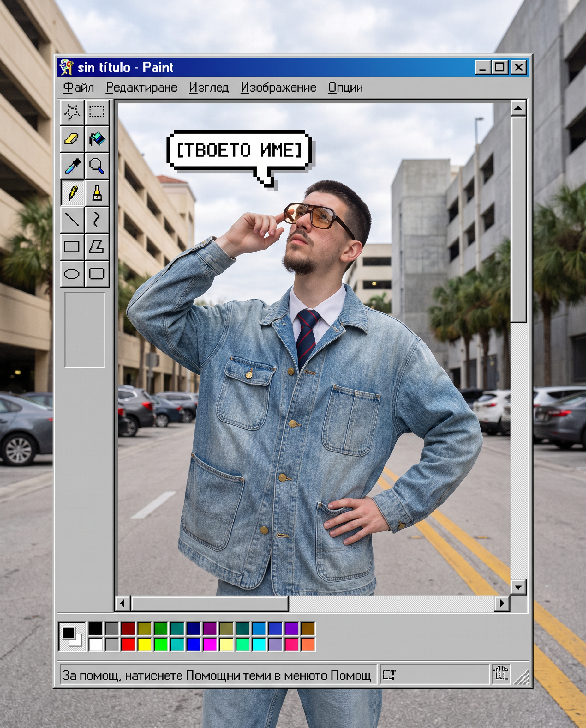This screenshot has height=728, width=586.
Task: Choose the navy blue swatch
Action: click(194, 629)
